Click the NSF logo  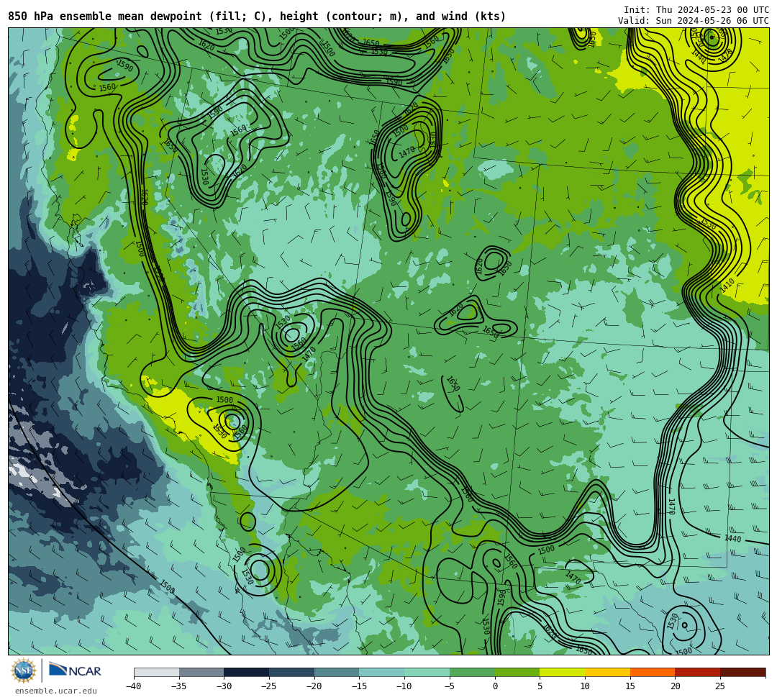click(23, 671)
